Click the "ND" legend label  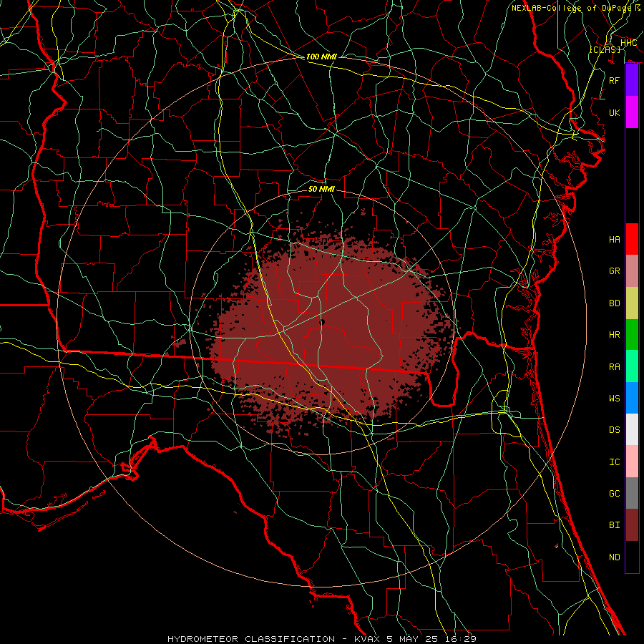[615, 557]
